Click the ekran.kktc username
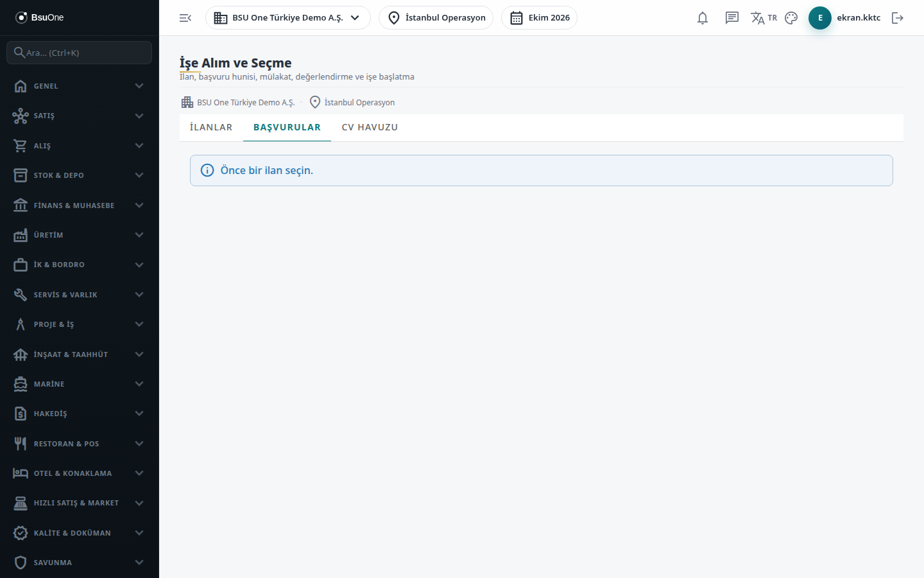 click(x=859, y=18)
